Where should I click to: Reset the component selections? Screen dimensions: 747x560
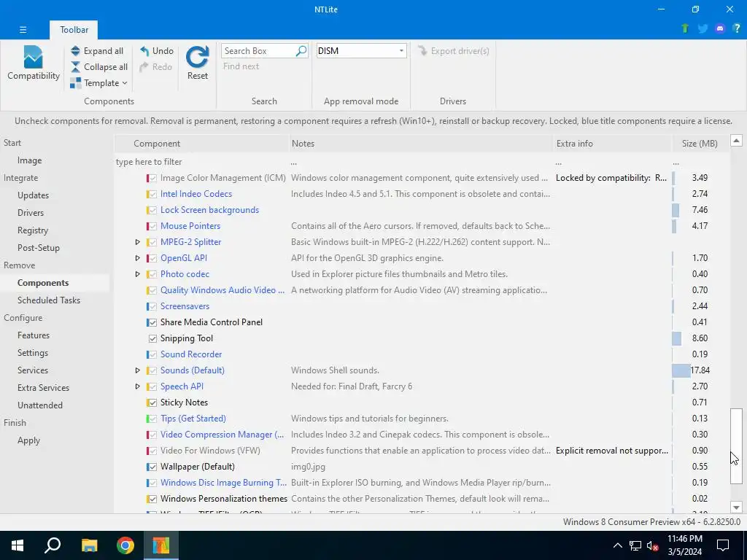point(197,63)
